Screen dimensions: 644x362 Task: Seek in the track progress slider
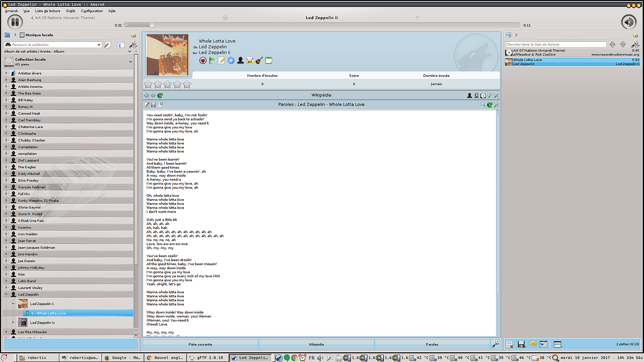click(x=322, y=25)
